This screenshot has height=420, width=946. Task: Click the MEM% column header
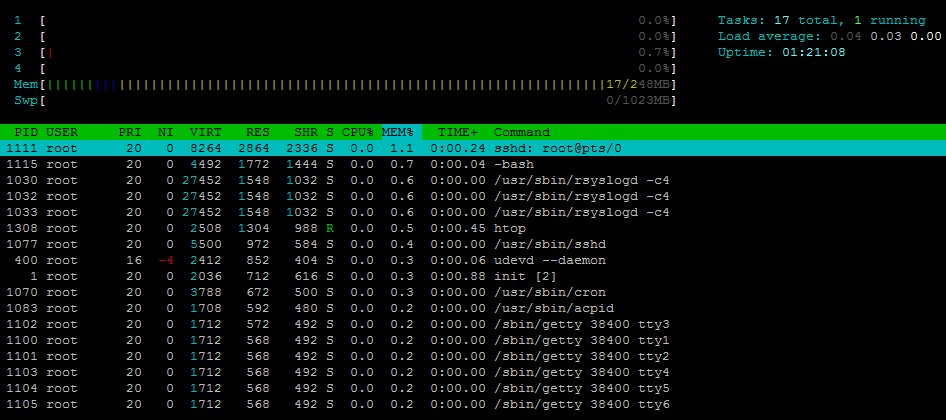(398, 132)
